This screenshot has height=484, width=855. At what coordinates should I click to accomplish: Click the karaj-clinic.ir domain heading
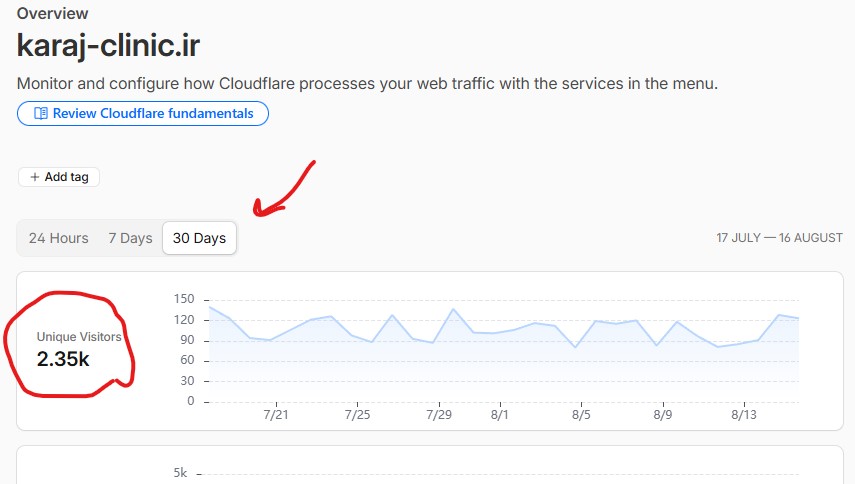point(109,45)
